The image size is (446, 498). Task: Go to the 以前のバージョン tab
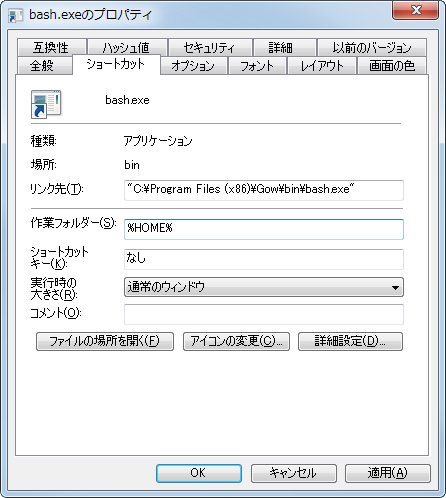(x=372, y=47)
